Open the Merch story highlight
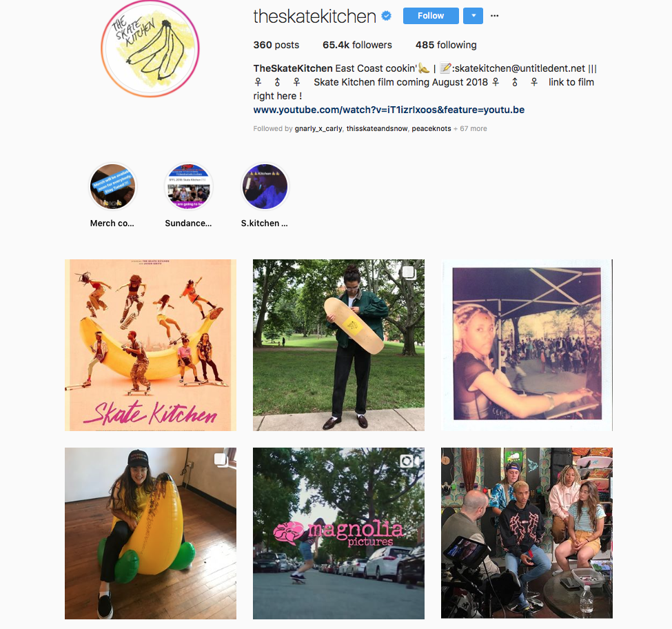The image size is (672, 629). tap(112, 187)
